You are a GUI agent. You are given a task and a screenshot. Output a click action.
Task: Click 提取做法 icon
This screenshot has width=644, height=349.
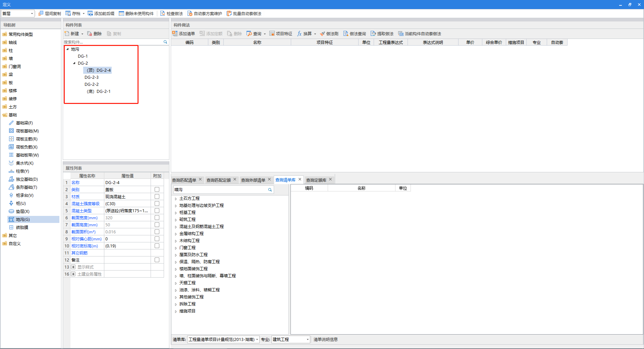373,34
